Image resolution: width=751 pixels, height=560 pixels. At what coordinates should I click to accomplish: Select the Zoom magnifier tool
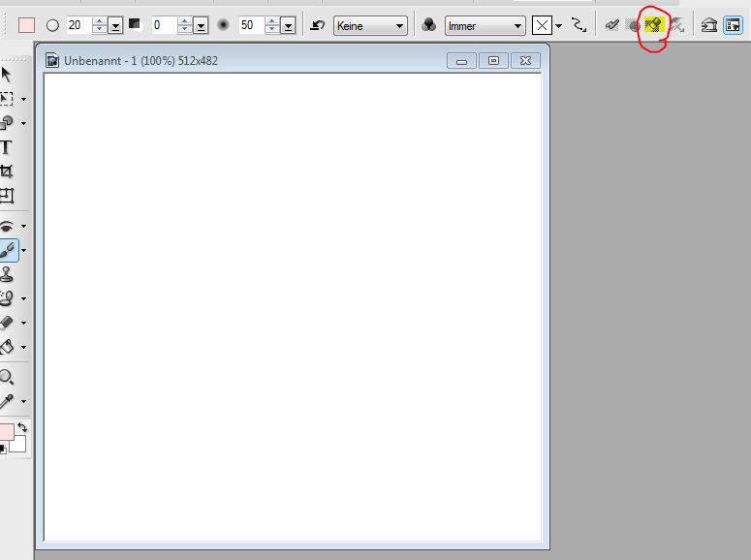6,377
